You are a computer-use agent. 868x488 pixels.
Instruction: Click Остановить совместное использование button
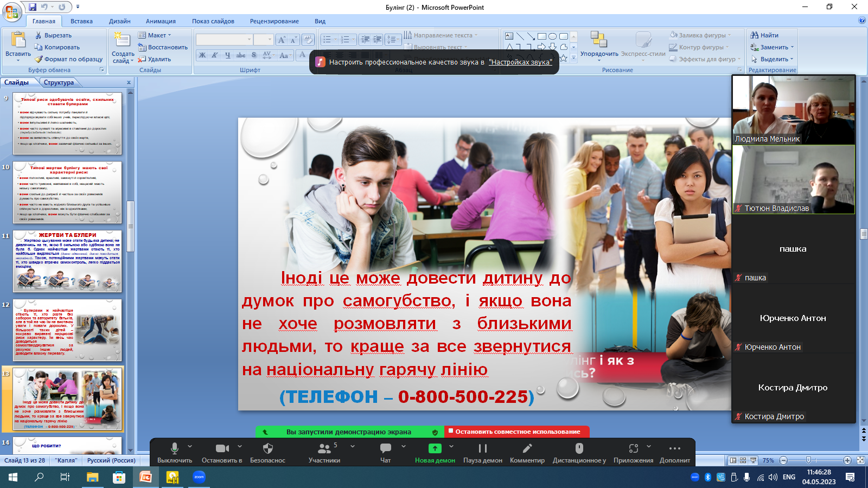click(518, 432)
